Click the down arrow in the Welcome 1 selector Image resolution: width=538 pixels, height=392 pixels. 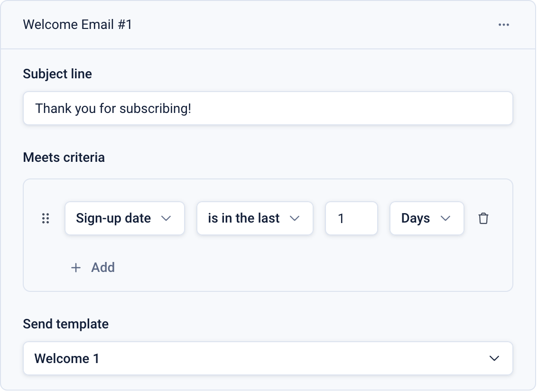(494, 358)
